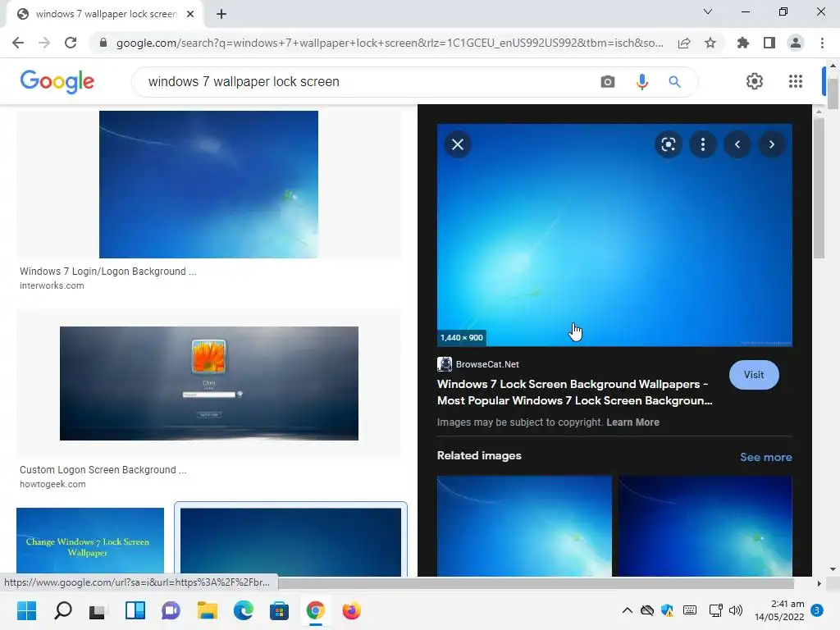
Task: Launch Firefox from the taskbar
Action: [351, 610]
